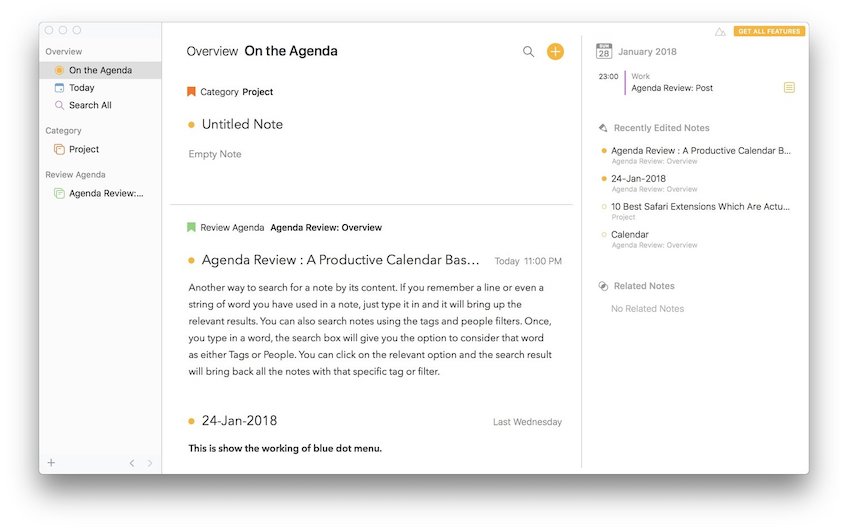The height and width of the screenshot is (530, 848).
Task: Open the Calendar note in Recently Edited Notes
Action: pyautogui.click(x=629, y=235)
